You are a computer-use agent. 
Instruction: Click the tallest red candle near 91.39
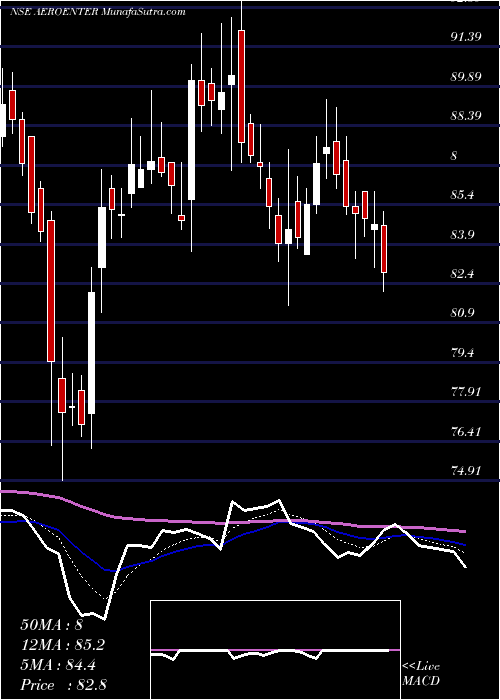(x=242, y=86)
